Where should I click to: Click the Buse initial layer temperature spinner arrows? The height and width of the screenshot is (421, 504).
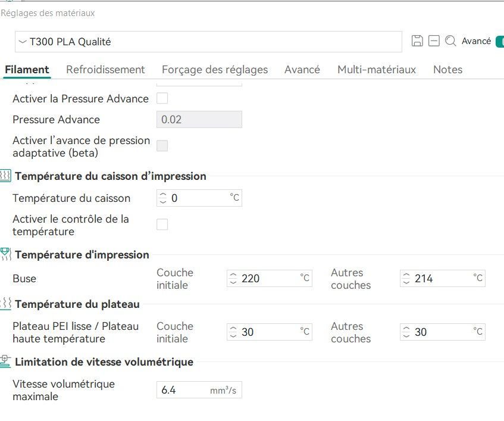click(x=233, y=278)
